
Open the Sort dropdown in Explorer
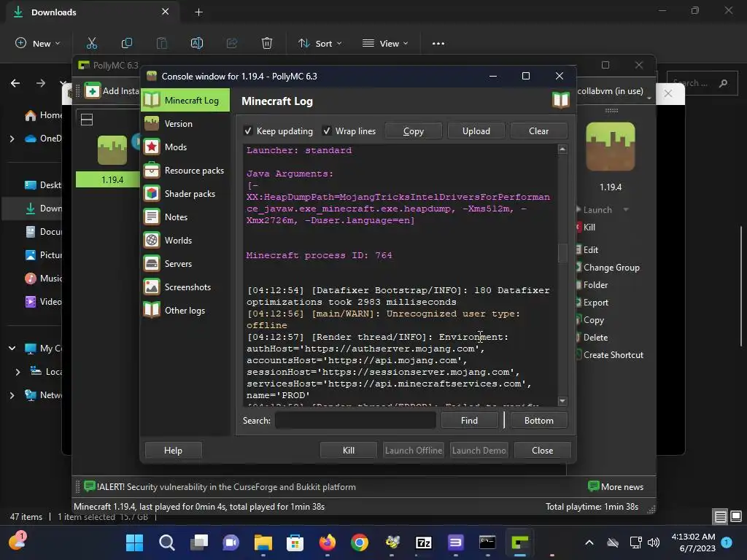pyautogui.click(x=320, y=43)
